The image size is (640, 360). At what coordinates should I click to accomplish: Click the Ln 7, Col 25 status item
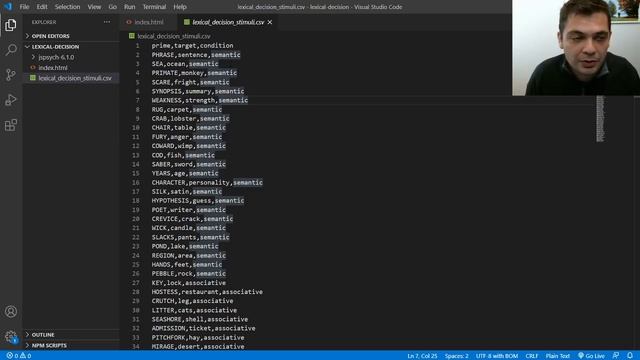coord(422,356)
